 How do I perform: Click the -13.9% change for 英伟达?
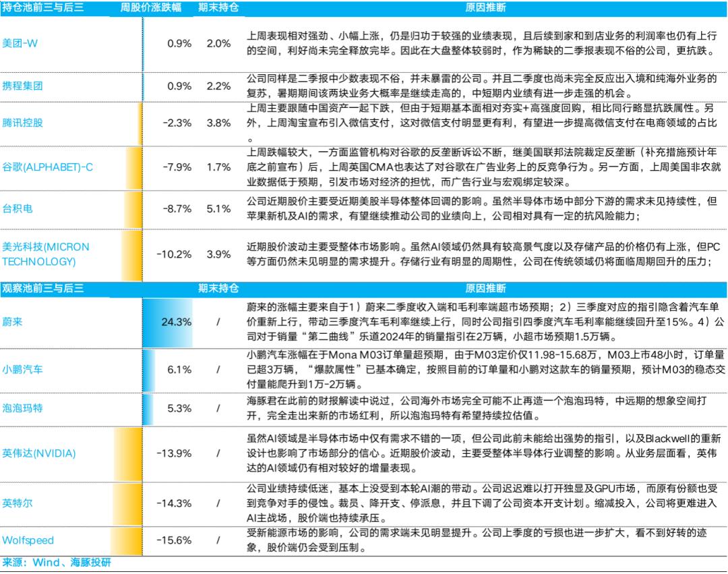(x=174, y=453)
